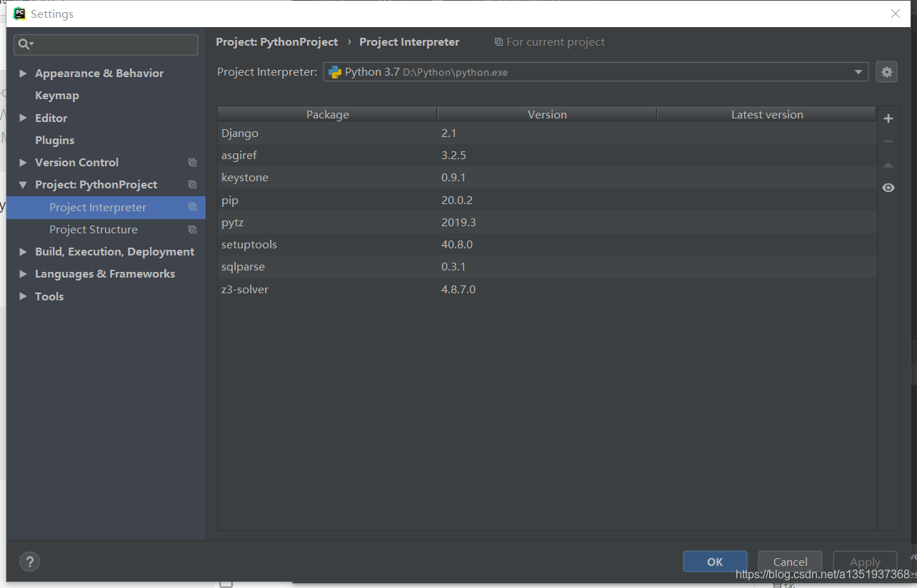Click version cell 20.0.2

[457, 201]
